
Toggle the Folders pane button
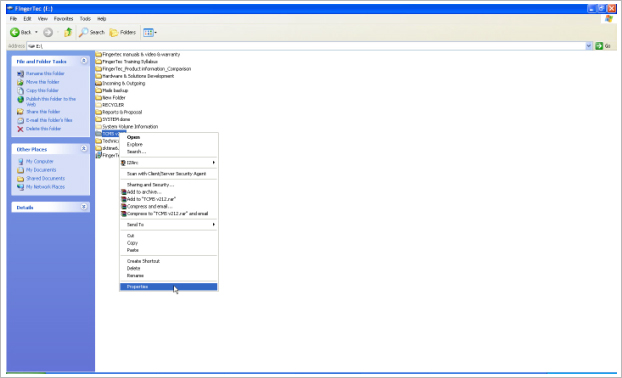click(x=123, y=33)
